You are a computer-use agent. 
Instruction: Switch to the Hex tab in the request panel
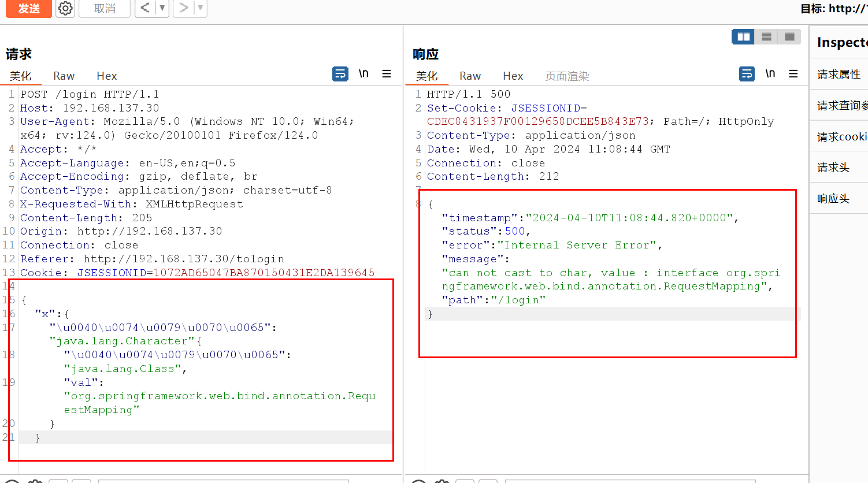point(106,76)
